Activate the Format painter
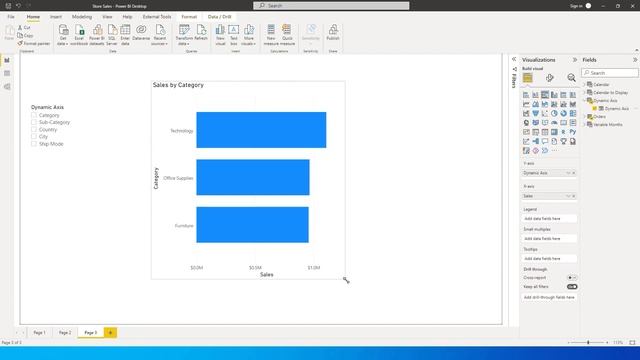This screenshot has height=360, width=640. tap(33, 43)
